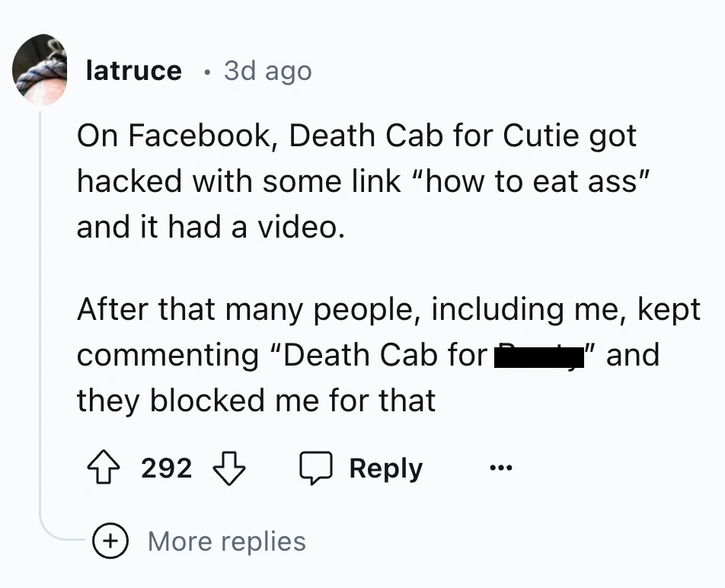725x588 pixels.
Task: Click the blacked-out redacted word
Action: click(539, 356)
